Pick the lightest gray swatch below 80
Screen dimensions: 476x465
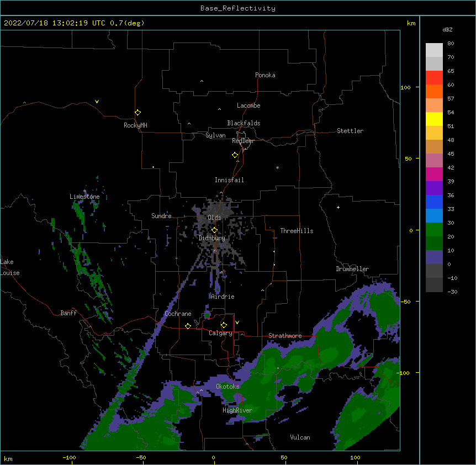[x=434, y=50]
